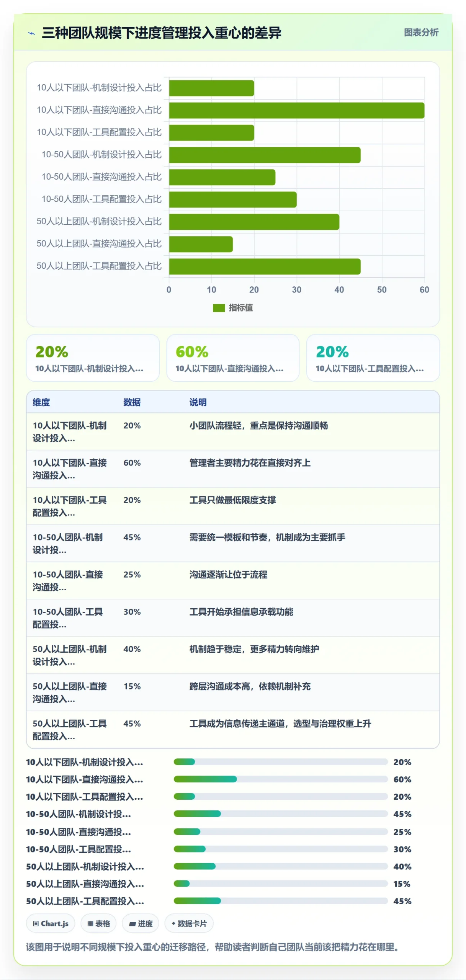
Task: Click progress bar for 50人以上团队-机制设计投入
Action: pyautogui.click(x=281, y=866)
